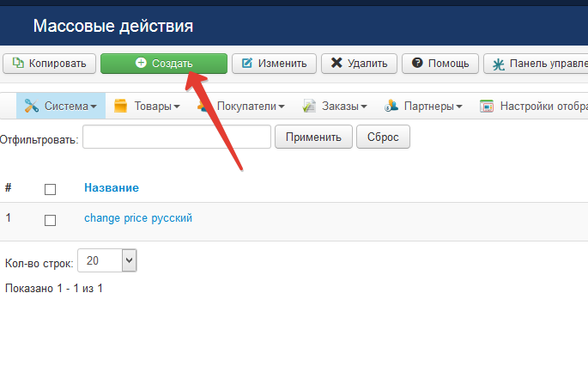Check the box for change price русский
Screen dimensions: 588x391
(51, 220)
